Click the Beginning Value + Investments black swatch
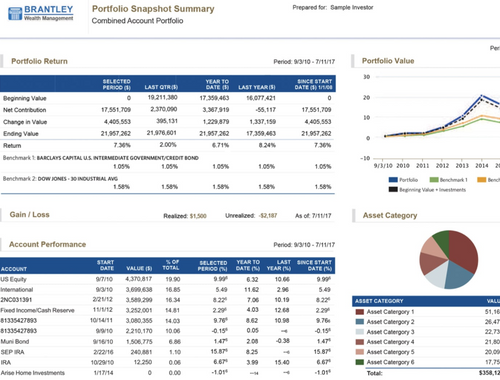The image size is (500, 380). click(393, 190)
